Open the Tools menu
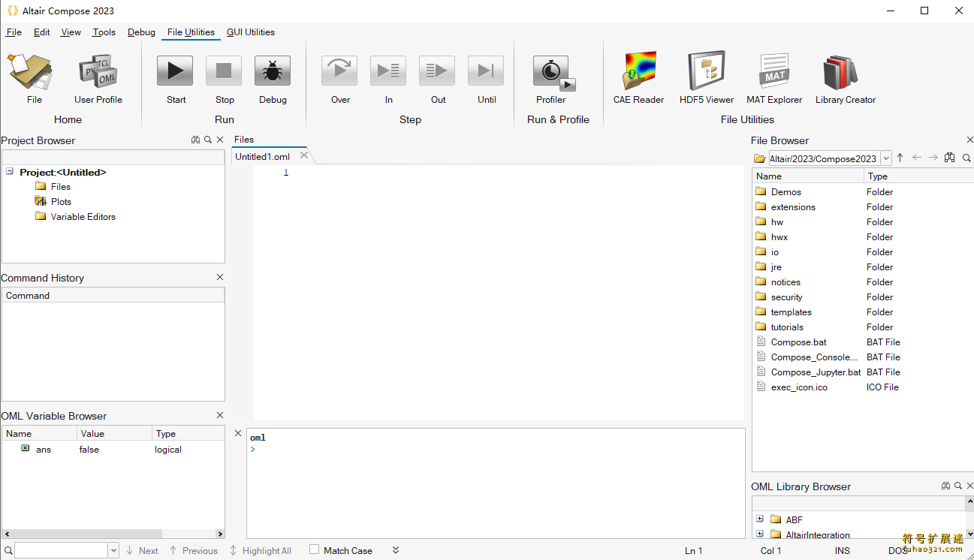 tap(104, 32)
